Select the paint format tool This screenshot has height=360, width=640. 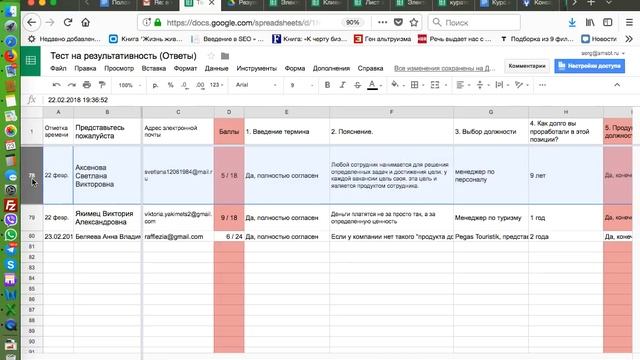[102, 85]
